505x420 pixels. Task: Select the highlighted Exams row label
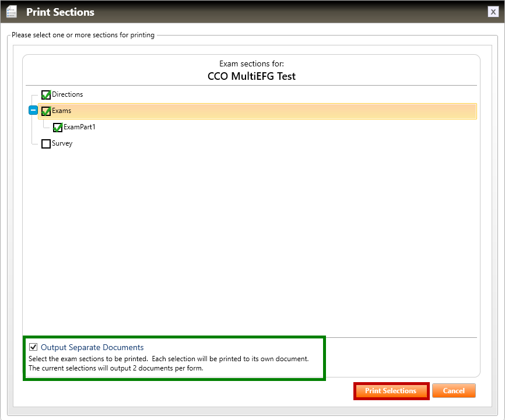61,111
